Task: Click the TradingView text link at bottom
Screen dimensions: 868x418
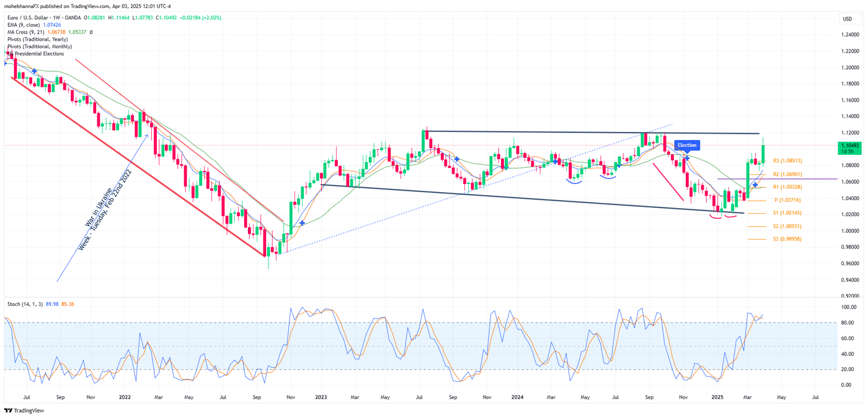Action: click(28, 410)
